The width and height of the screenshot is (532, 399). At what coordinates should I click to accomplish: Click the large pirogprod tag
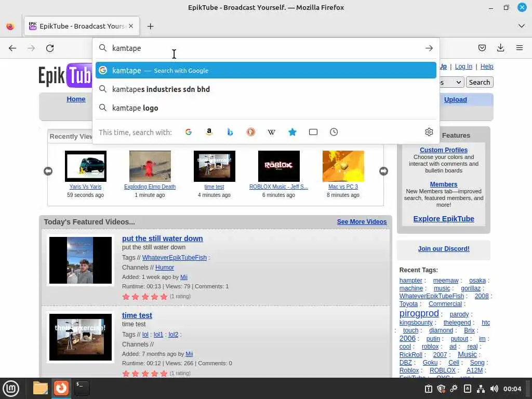tap(419, 313)
